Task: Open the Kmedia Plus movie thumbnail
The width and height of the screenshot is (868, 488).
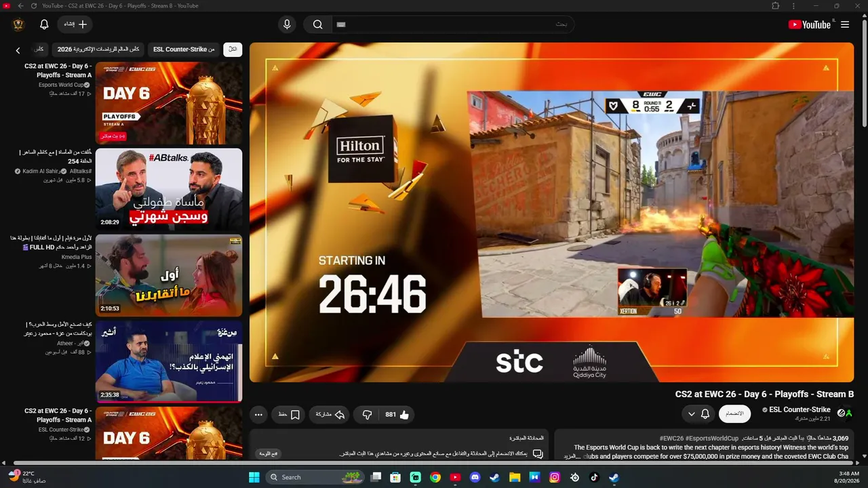Action: [169, 275]
